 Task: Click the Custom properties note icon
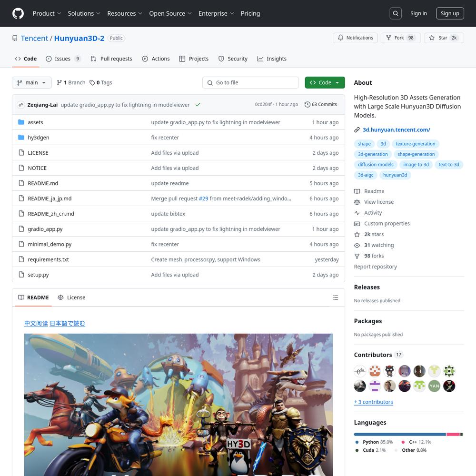[357, 224]
